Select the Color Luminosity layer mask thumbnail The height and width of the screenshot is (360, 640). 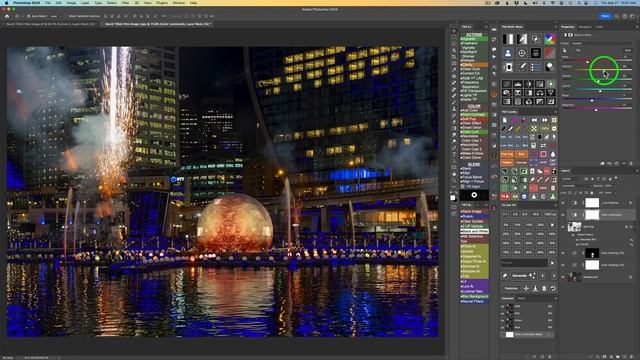point(592,215)
